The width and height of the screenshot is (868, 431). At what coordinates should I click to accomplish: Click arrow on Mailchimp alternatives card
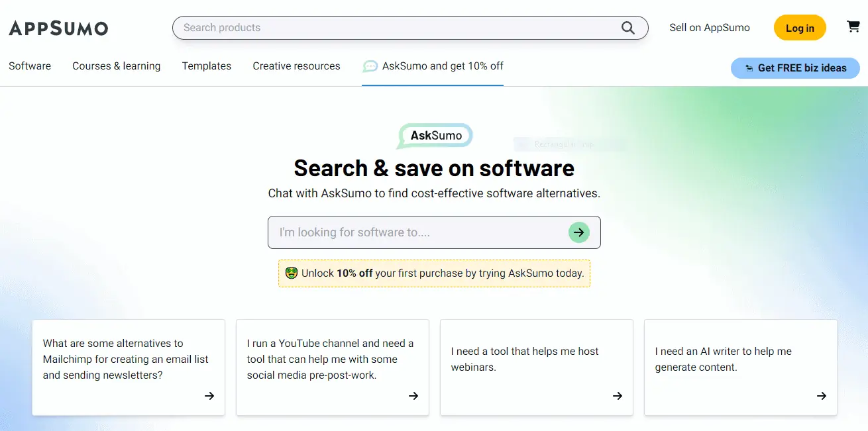[x=209, y=396]
